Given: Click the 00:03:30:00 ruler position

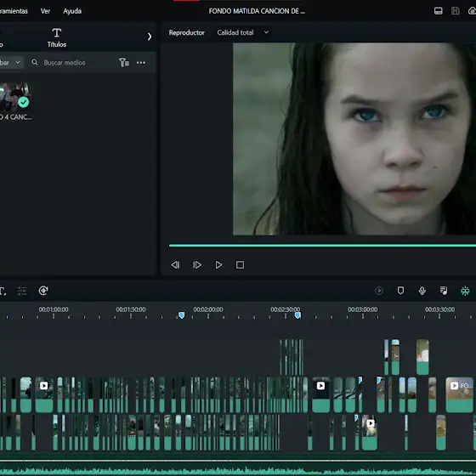Looking at the screenshot, I should 440,309.
